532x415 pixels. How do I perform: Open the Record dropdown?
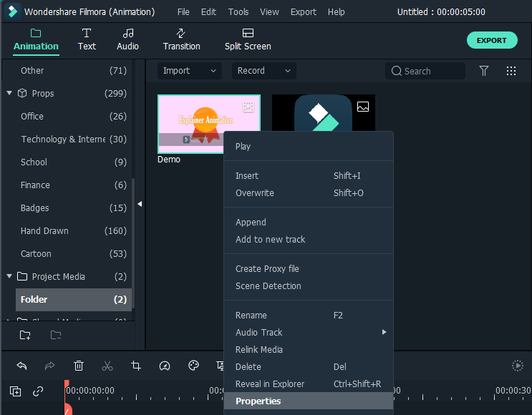tap(264, 71)
